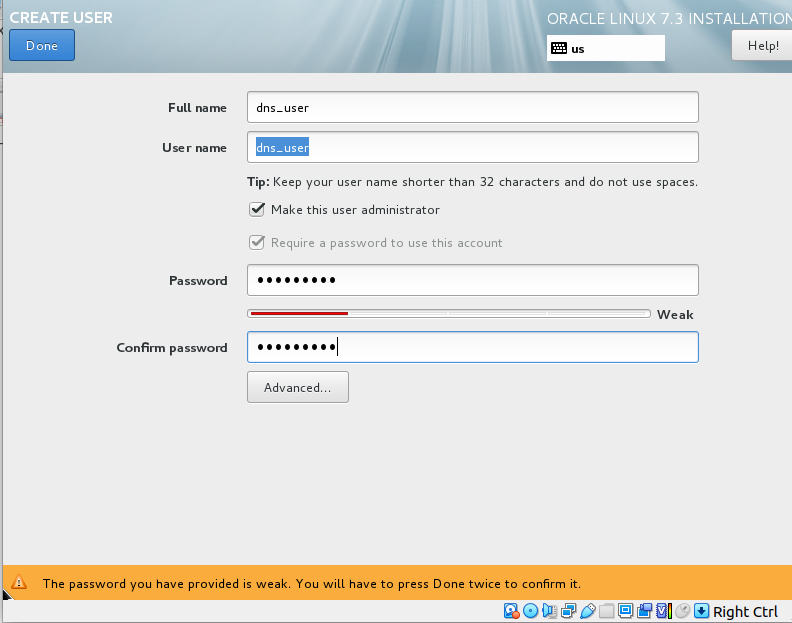The width and height of the screenshot is (792, 623).
Task: Toggle Require a password checkbox
Action: tap(257, 243)
